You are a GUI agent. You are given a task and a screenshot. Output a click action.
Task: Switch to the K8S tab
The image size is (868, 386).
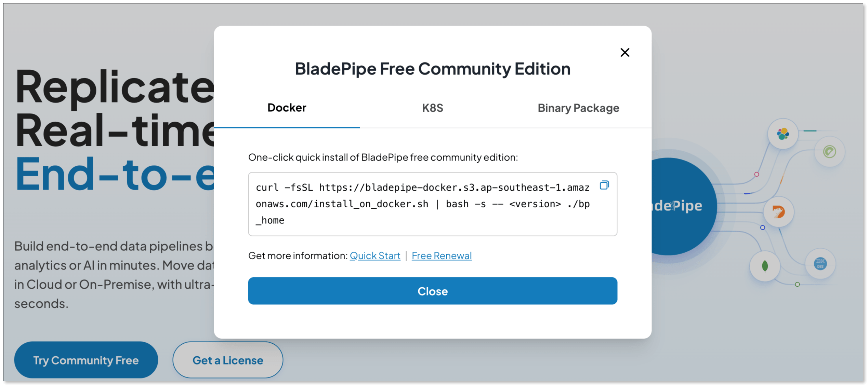[432, 108]
